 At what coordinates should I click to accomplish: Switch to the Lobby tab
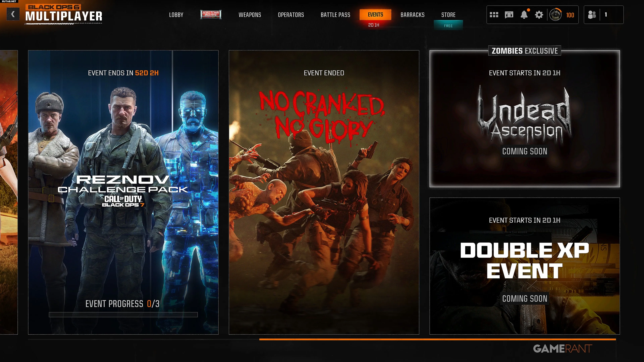[176, 15]
